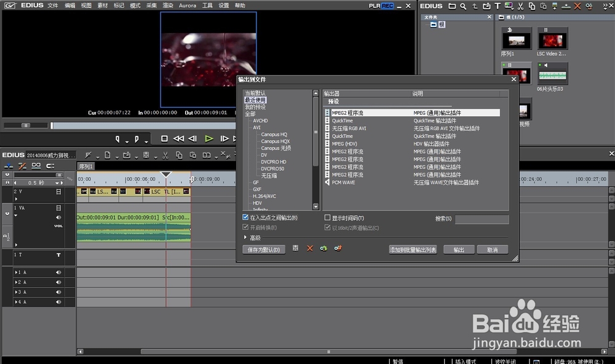The width and height of the screenshot is (615, 364).
Task: Toggle insert/overwrite mode icon on timeline
Action: pos(8,166)
